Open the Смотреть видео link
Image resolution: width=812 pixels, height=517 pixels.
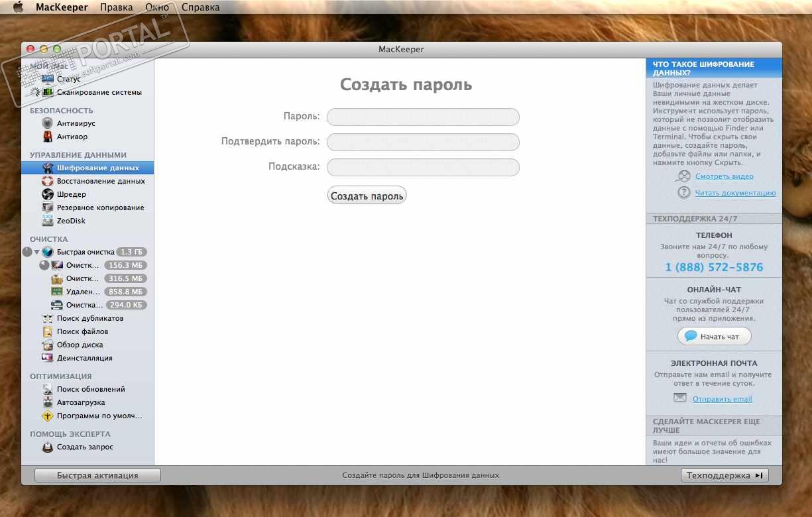[725, 176]
